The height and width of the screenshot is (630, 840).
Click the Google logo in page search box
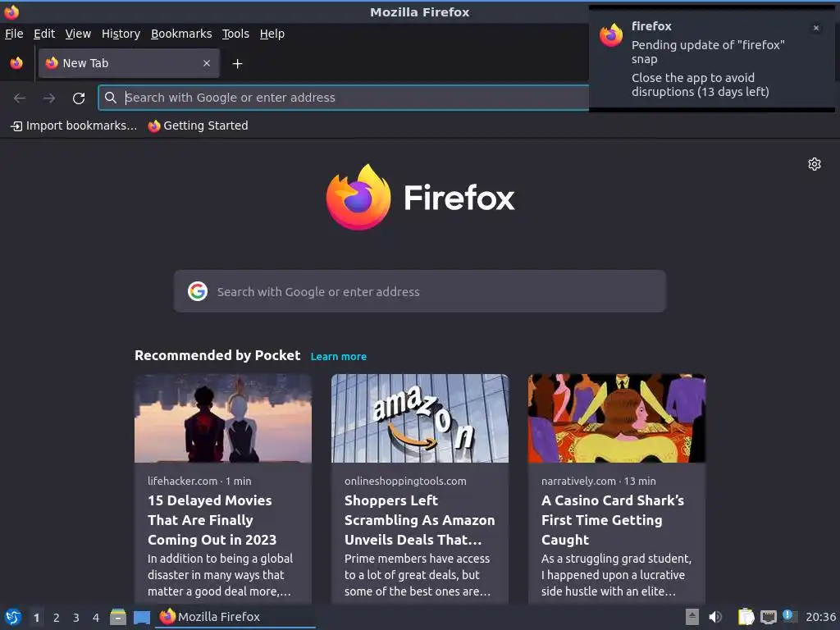point(198,291)
